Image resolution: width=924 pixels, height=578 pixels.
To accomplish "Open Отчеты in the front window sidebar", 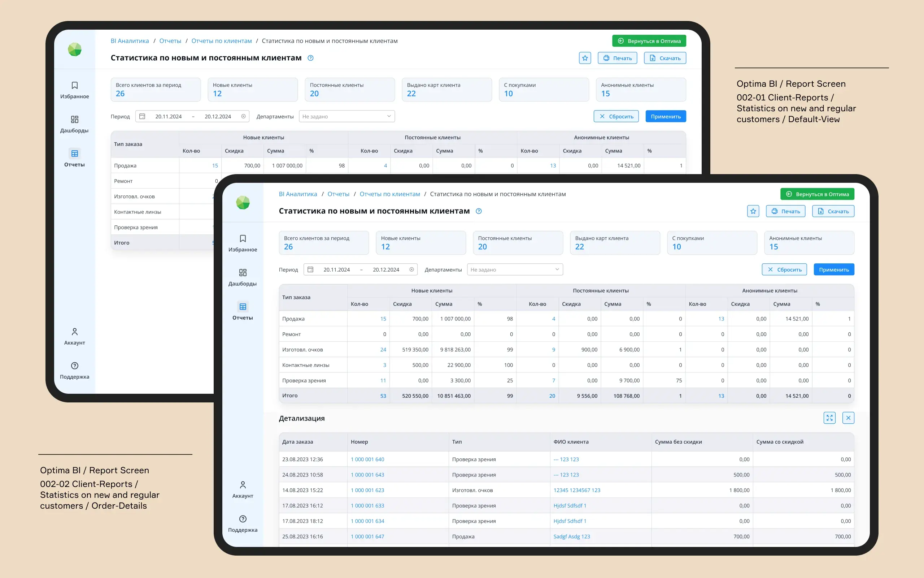I will click(x=243, y=311).
